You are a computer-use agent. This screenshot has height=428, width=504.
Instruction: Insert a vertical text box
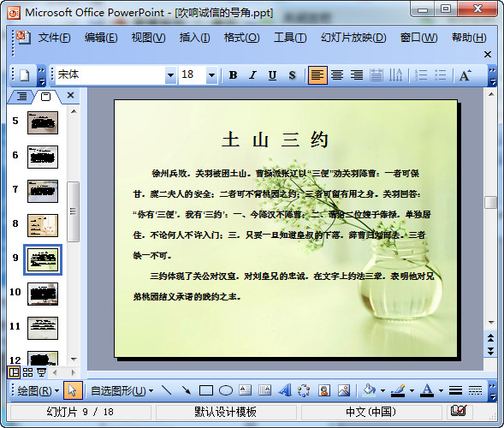point(265,390)
